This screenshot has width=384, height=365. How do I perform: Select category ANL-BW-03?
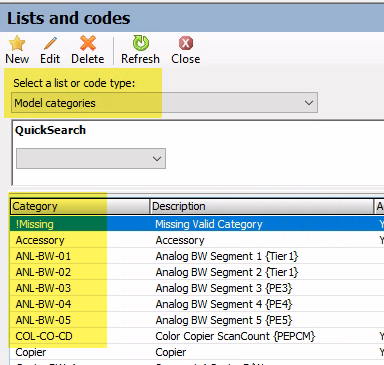pyautogui.click(x=43, y=288)
